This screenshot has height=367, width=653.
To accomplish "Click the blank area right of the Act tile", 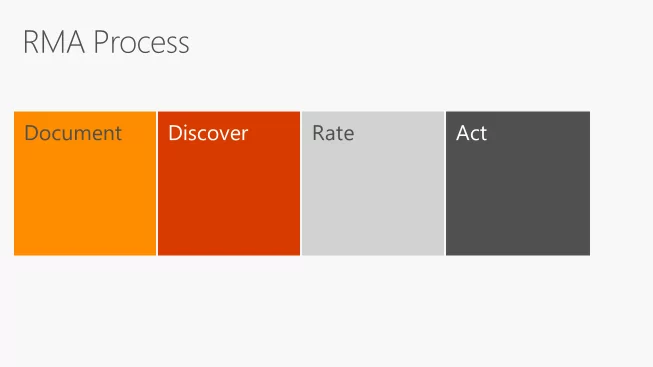I will coord(621,183).
